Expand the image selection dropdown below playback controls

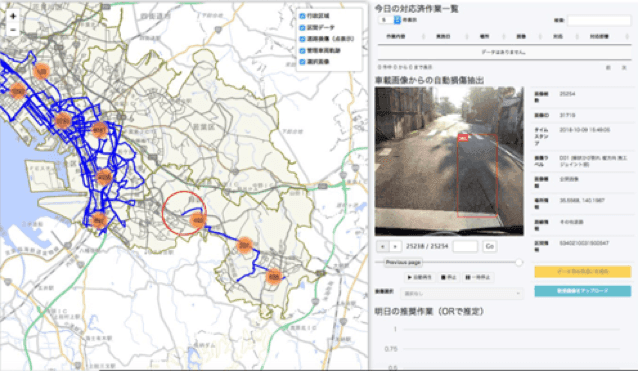point(461,293)
